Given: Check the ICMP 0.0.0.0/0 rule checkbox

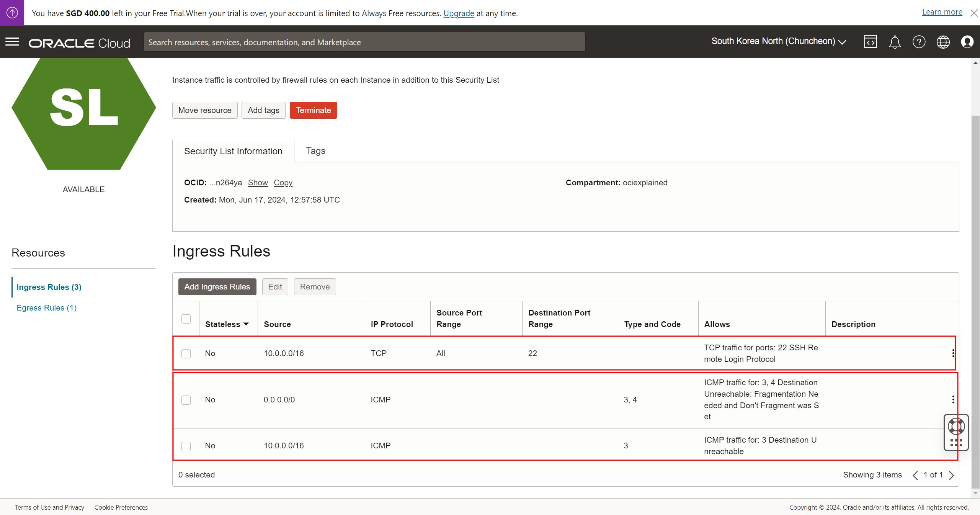Looking at the screenshot, I should tap(186, 400).
